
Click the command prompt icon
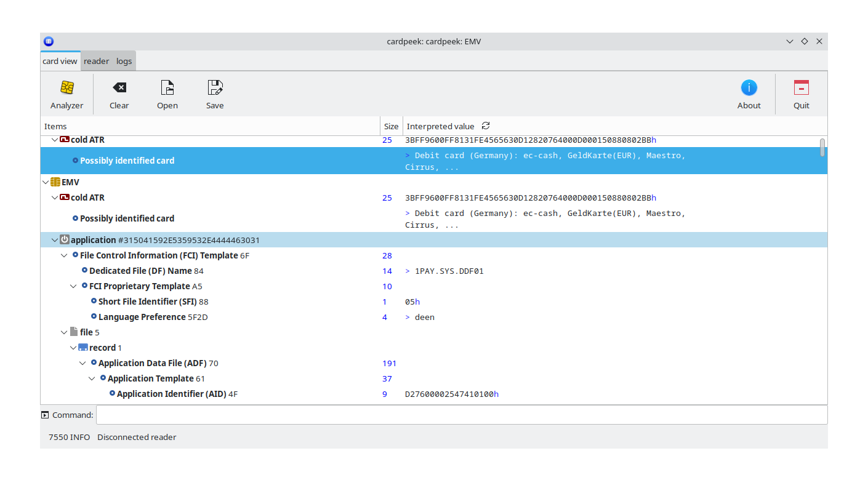pos(45,415)
